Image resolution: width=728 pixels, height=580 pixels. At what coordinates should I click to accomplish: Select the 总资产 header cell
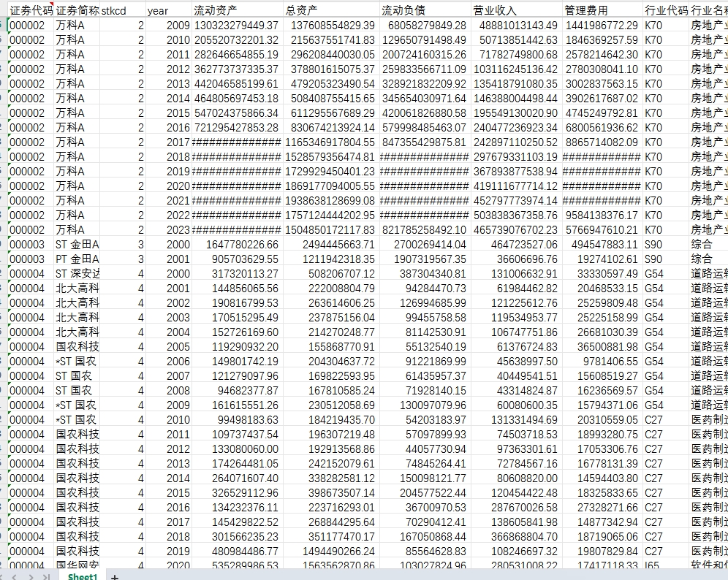pos(331,11)
